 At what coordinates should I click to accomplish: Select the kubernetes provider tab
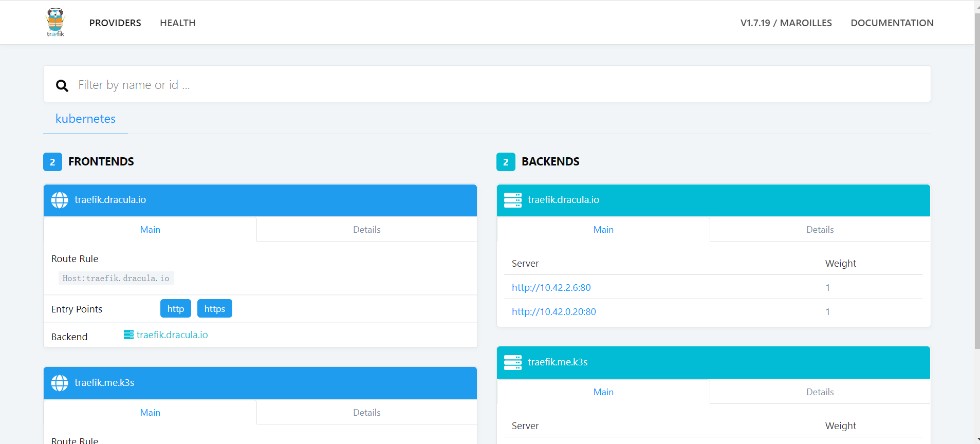click(85, 119)
